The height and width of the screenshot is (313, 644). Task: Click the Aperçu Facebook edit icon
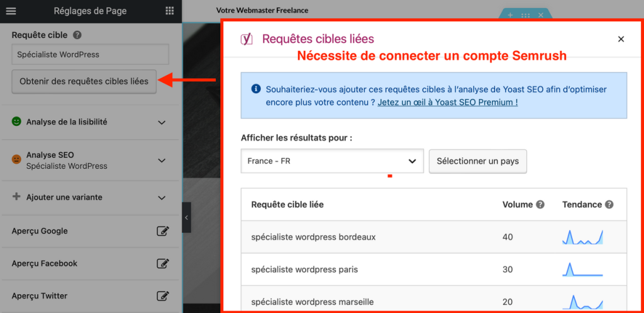[162, 263]
